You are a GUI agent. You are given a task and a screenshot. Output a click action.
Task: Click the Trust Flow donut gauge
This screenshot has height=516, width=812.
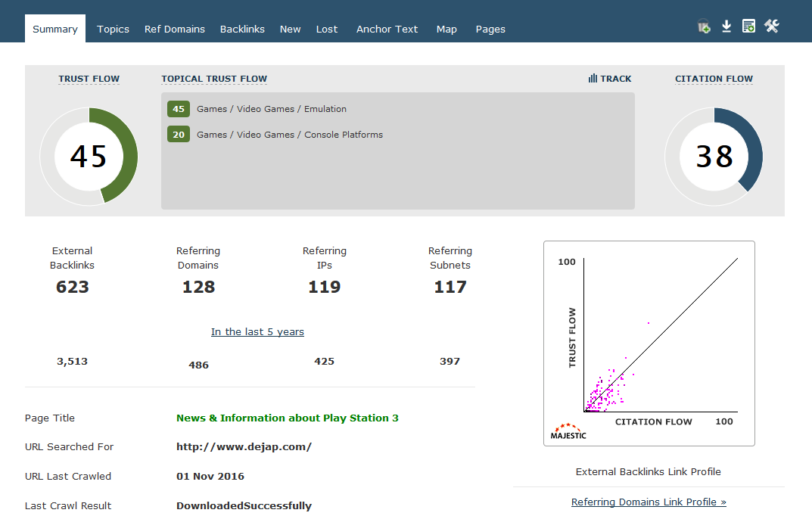[x=89, y=156]
